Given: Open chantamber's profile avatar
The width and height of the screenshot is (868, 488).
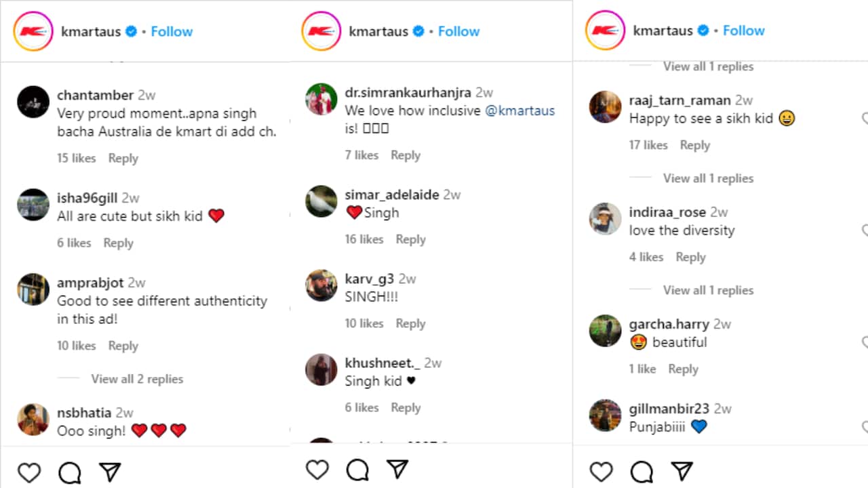Looking at the screenshot, I should click(x=33, y=102).
